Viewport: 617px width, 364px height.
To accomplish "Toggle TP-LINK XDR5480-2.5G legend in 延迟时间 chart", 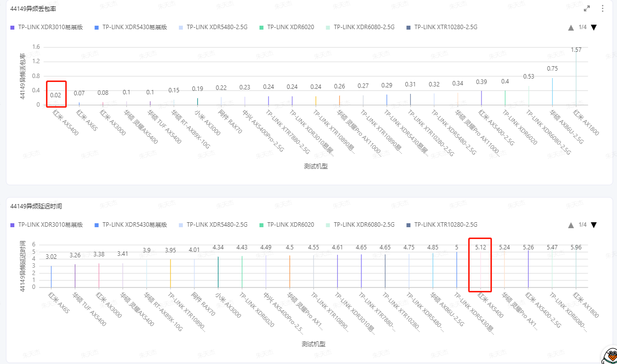I will [214, 225].
